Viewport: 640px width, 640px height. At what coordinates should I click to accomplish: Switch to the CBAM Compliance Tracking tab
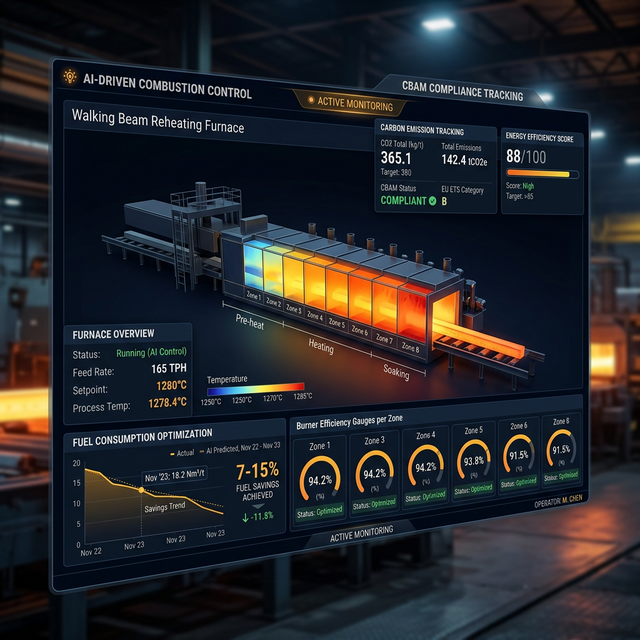pos(460,94)
